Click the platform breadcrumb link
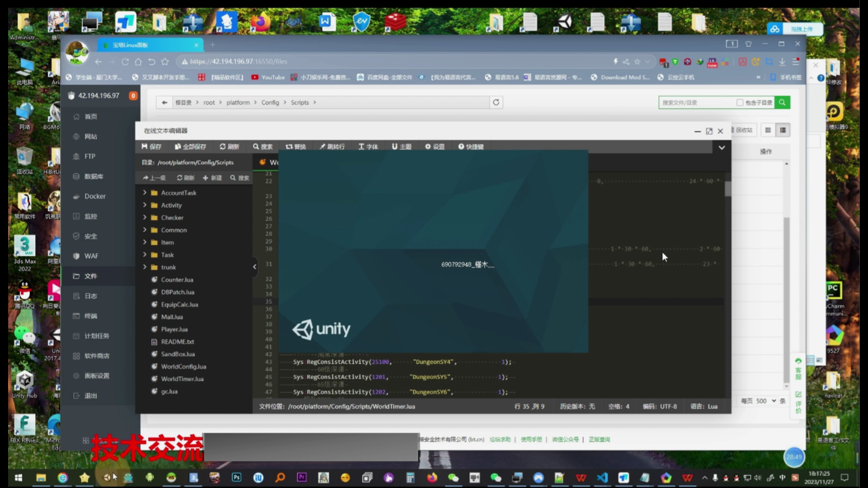 coord(238,103)
